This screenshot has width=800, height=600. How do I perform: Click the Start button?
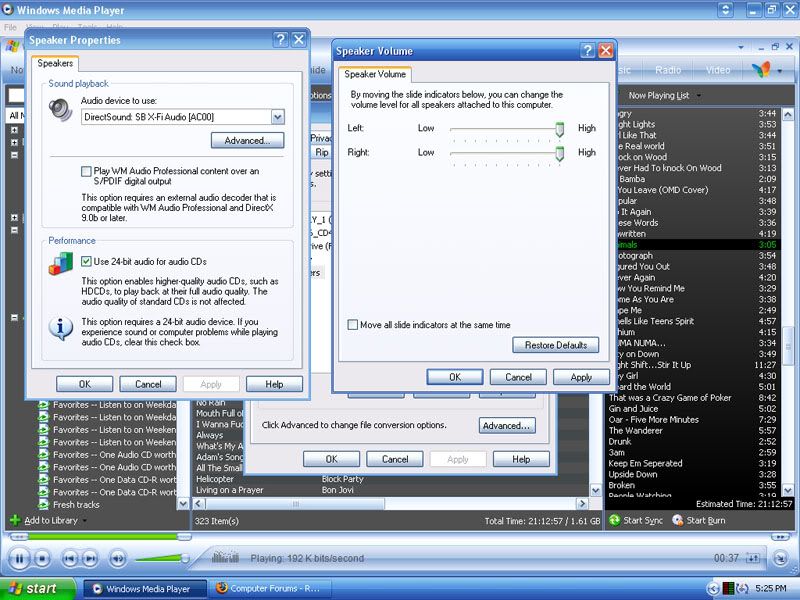point(38,588)
